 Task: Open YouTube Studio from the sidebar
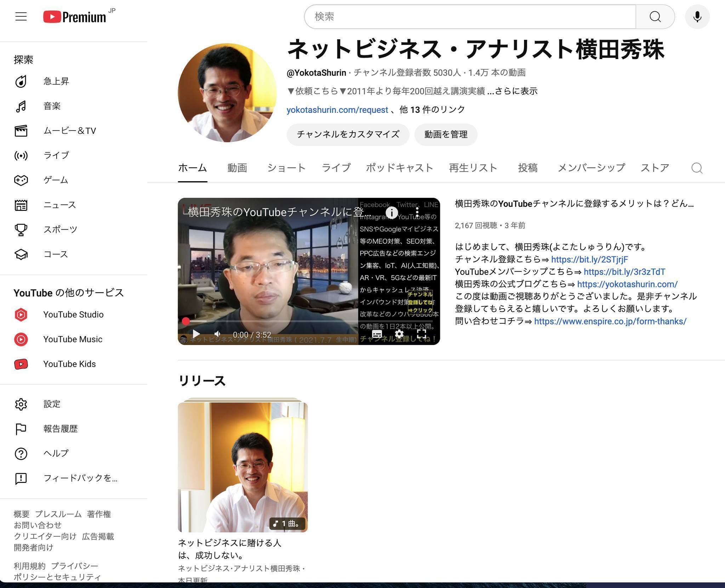73,314
